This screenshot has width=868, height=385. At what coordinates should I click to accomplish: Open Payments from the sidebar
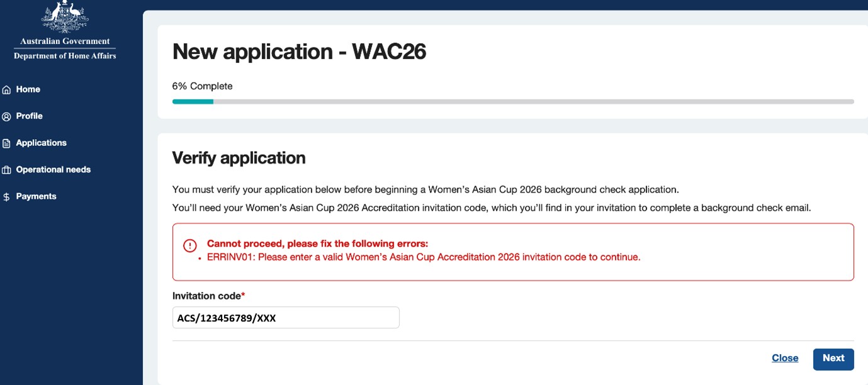click(x=37, y=196)
